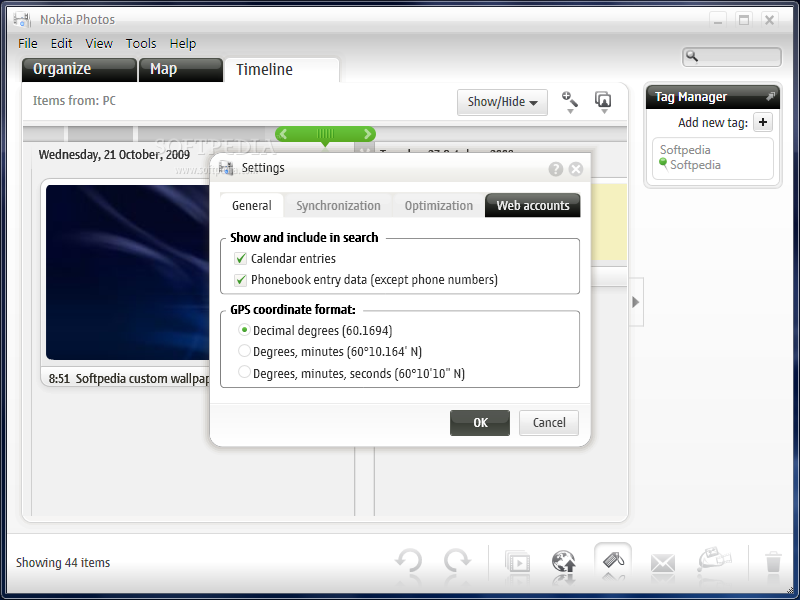Open the View menu
Viewport: 800px width, 600px height.
(x=99, y=43)
